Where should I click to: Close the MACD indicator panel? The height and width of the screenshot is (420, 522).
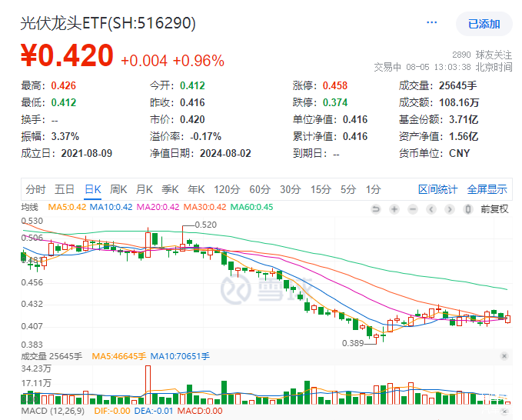504,412
